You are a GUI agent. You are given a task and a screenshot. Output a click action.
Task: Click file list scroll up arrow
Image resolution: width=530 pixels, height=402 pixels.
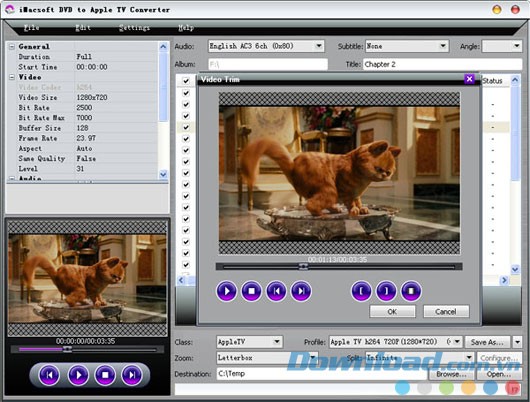(x=515, y=80)
